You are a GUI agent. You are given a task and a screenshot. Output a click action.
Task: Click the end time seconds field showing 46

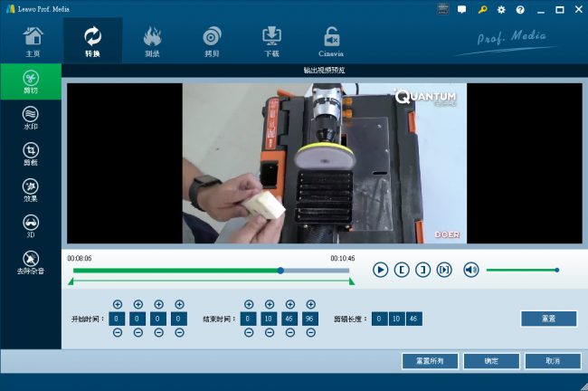tap(290, 319)
